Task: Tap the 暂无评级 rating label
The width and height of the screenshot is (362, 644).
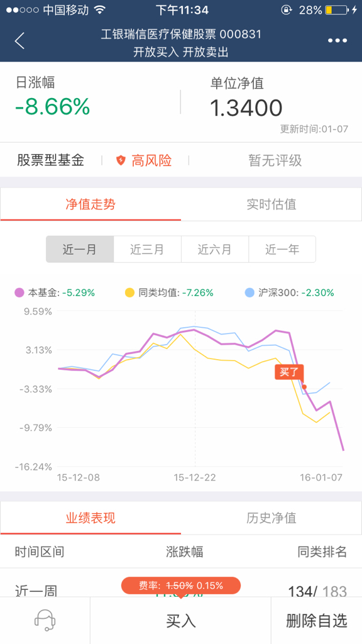Action: [275, 160]
